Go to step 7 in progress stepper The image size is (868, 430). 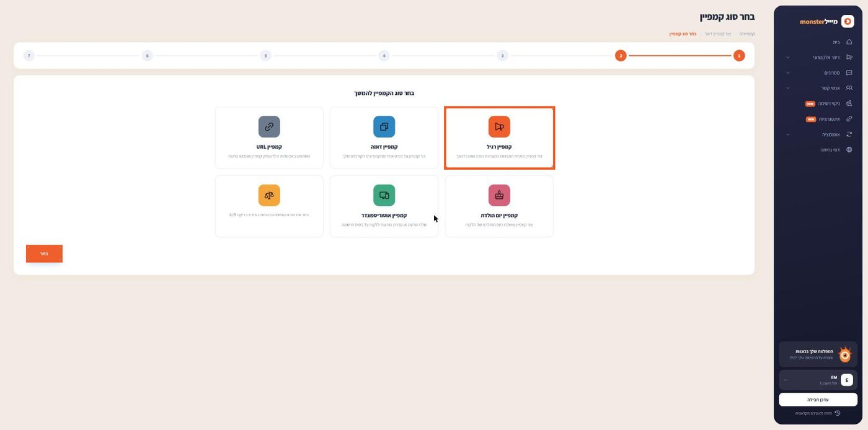pos(29,56)
